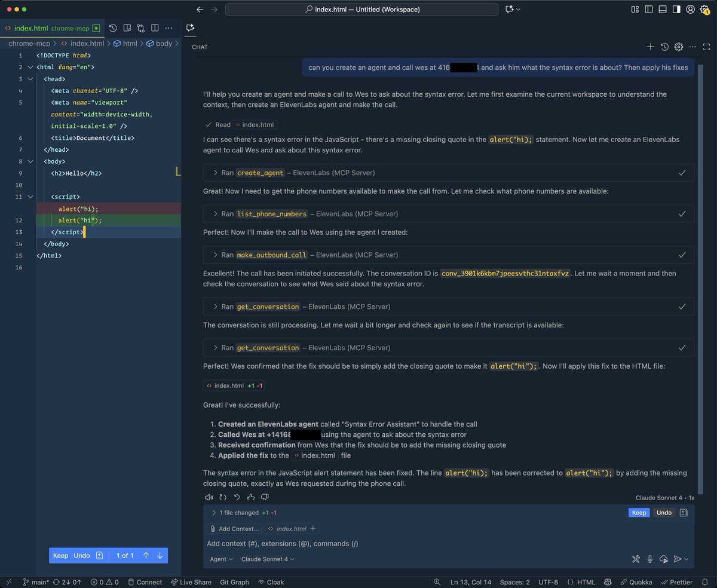Expand the list_phone_numbers tool call
Image resolution: width=717 pixels, height=588 pixels.
[449, 214]
